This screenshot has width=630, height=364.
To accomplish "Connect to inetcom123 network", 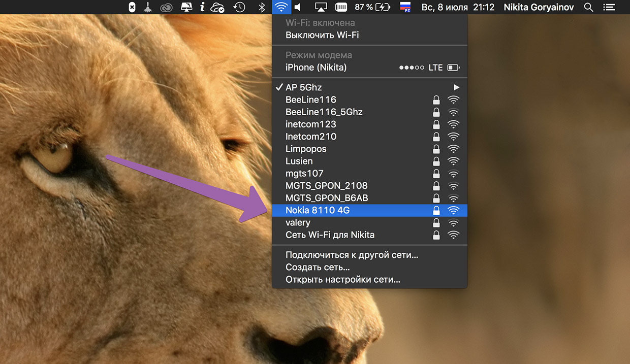I will click(x=369, y=124).
